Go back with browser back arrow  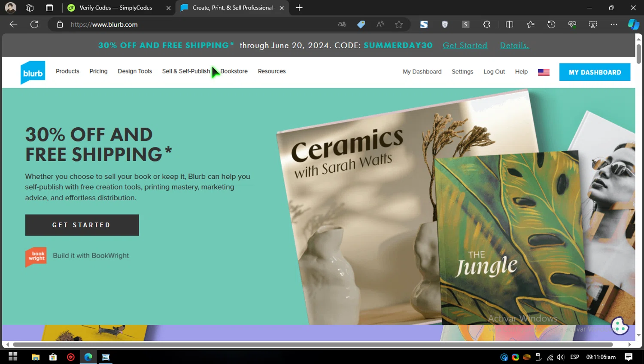click(x=13, y=24)
